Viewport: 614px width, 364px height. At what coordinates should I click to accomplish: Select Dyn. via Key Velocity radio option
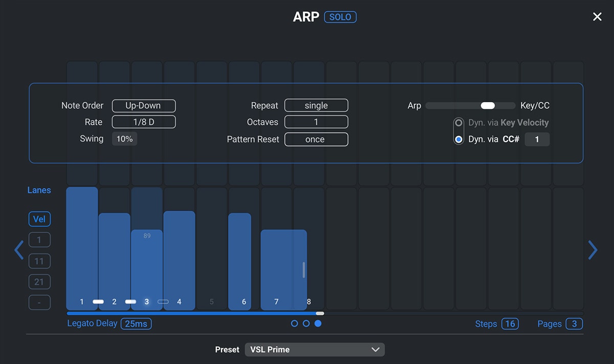(459, 123)
